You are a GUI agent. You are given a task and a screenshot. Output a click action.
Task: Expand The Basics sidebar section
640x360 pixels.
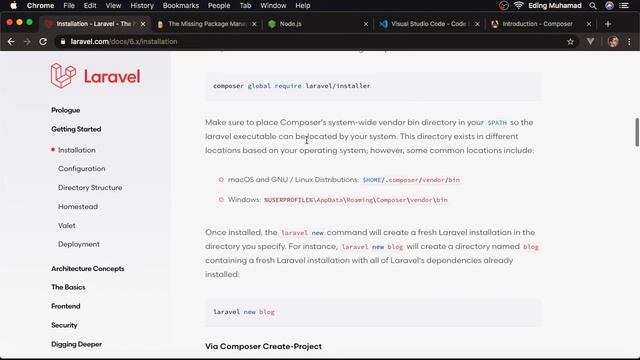68,287
